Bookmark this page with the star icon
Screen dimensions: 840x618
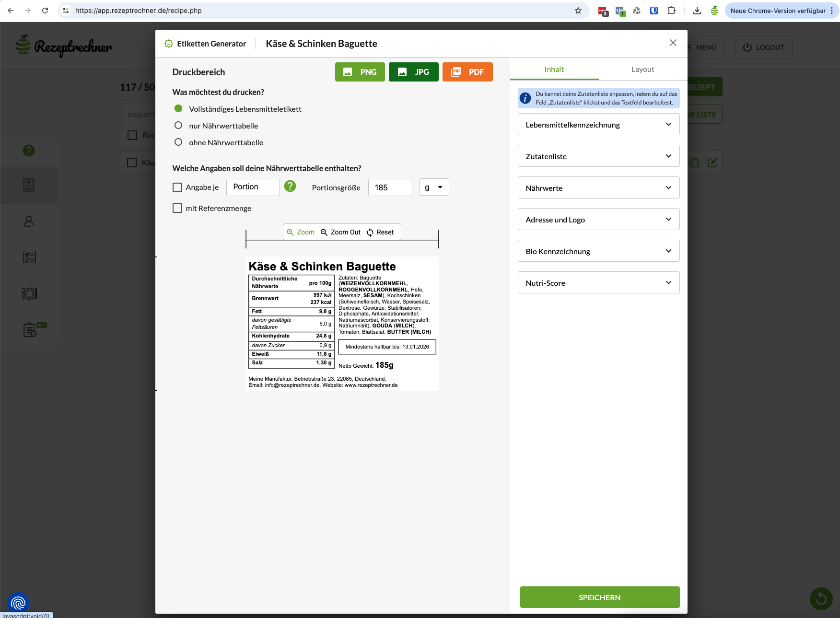[578, 11]
